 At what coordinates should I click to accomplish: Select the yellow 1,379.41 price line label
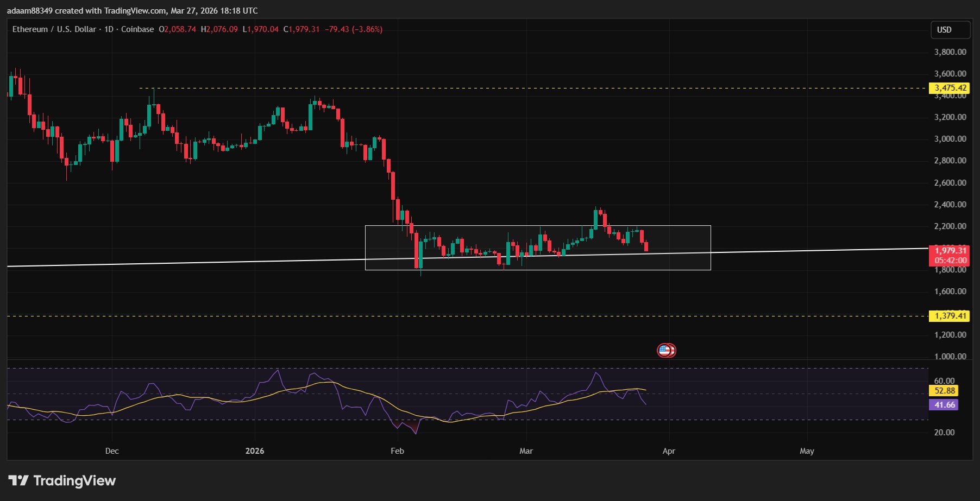(x=949, y=316)
